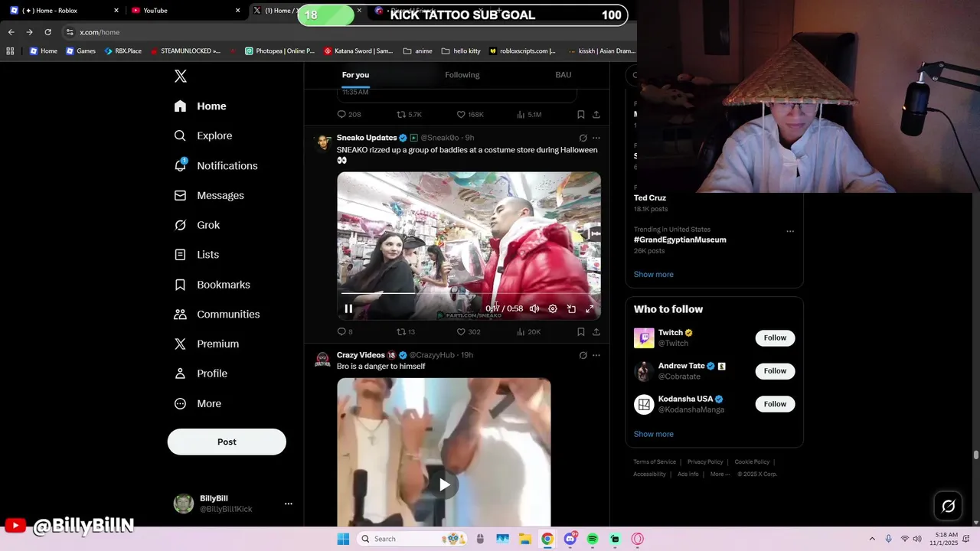Viewport: 980px width, 551px height.
Task: Show more trending topics
Action: [x=654, y=274]
